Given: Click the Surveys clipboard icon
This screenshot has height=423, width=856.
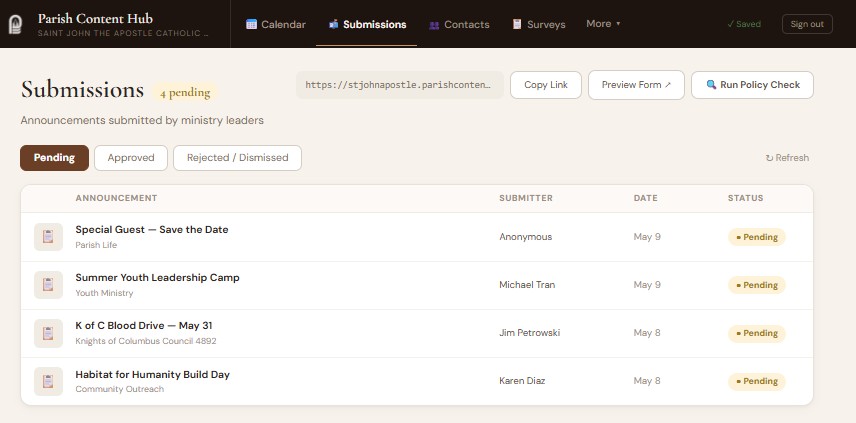Looking at the screenshot, I should pos(516,24).
